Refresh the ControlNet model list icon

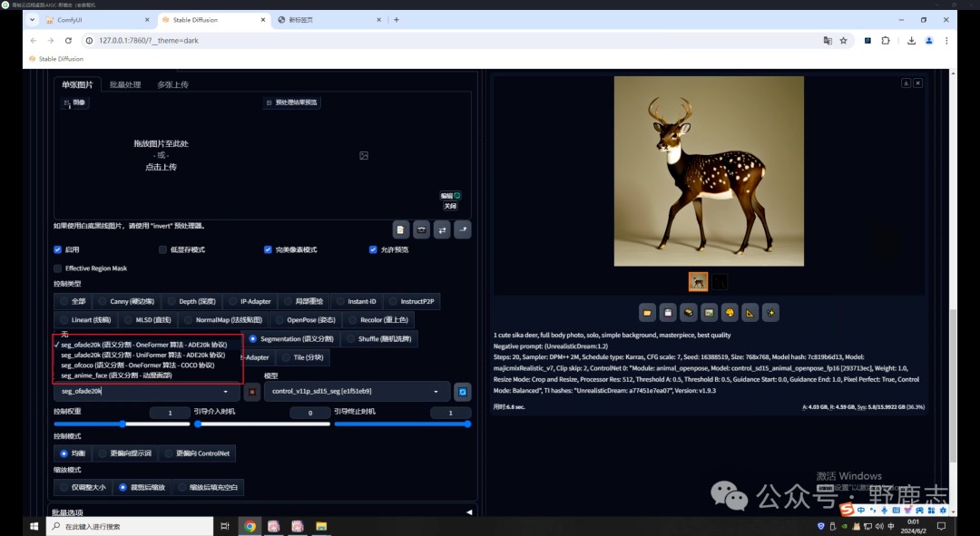coord(463,392)
